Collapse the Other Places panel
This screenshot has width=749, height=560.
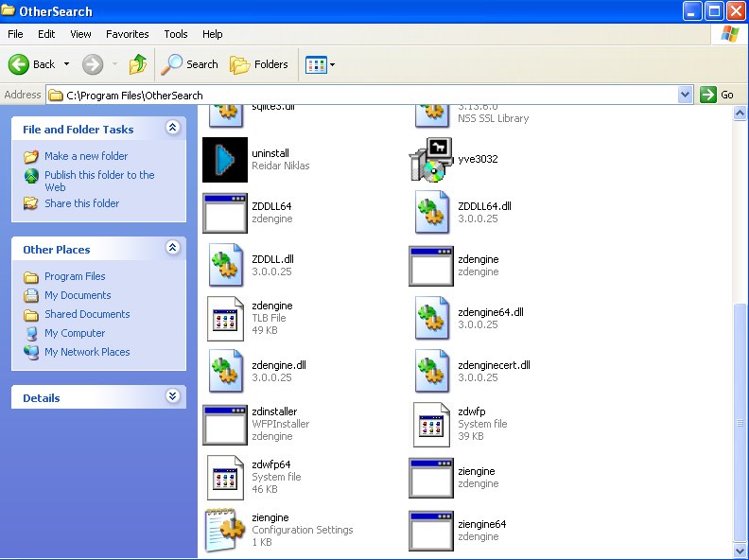click(172, 248)
